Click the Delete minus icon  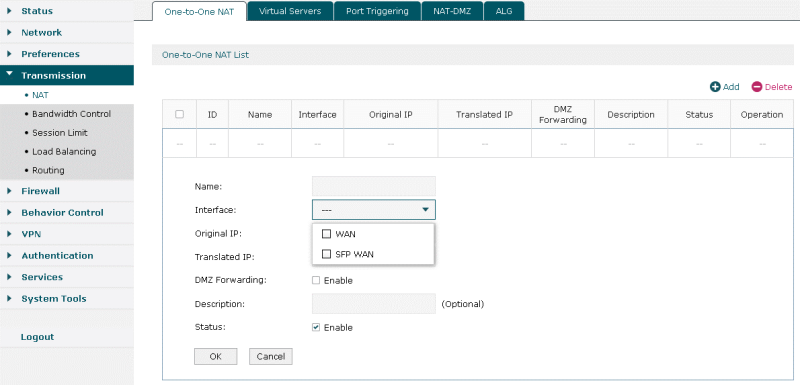pos(757,87)
